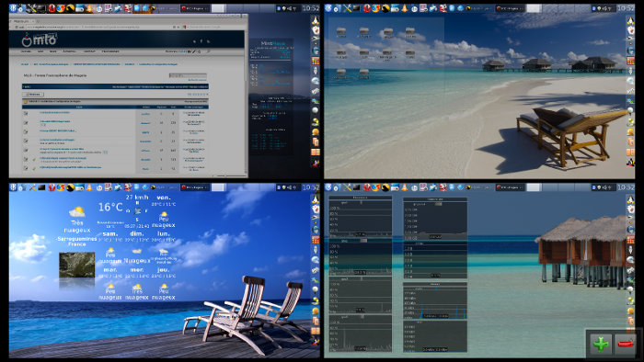644x362 pixels.
Task: Click 27 km/h wind reading in weather widget
Action: tap(137, 198)
